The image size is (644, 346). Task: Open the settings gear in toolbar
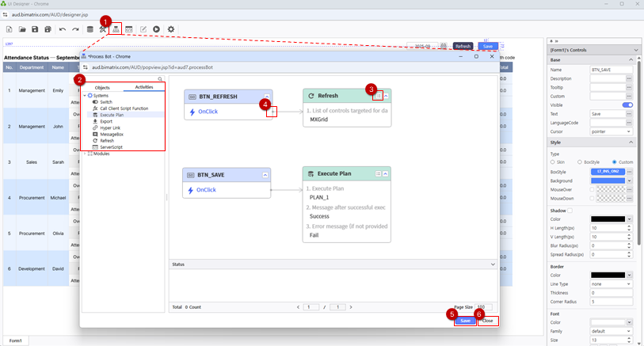170,29
